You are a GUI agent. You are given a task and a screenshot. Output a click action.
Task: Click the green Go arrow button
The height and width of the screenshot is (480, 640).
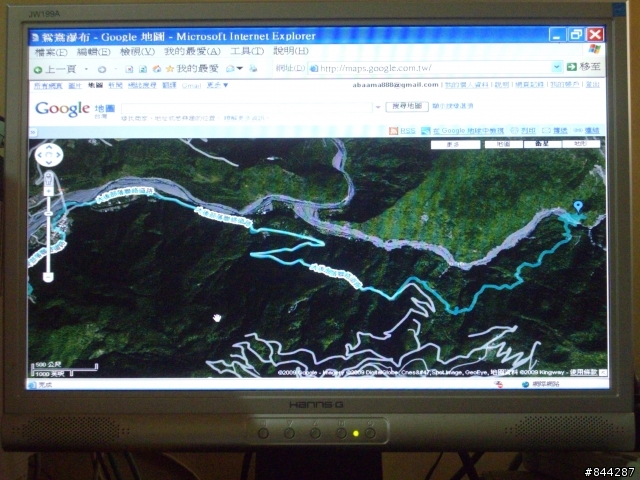click(571, 67)
